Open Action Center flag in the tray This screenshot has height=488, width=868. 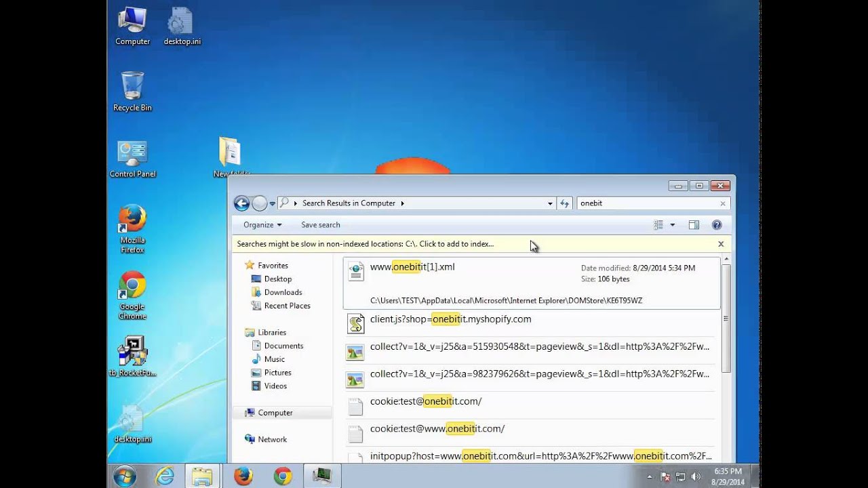click(x=665, y=477)
